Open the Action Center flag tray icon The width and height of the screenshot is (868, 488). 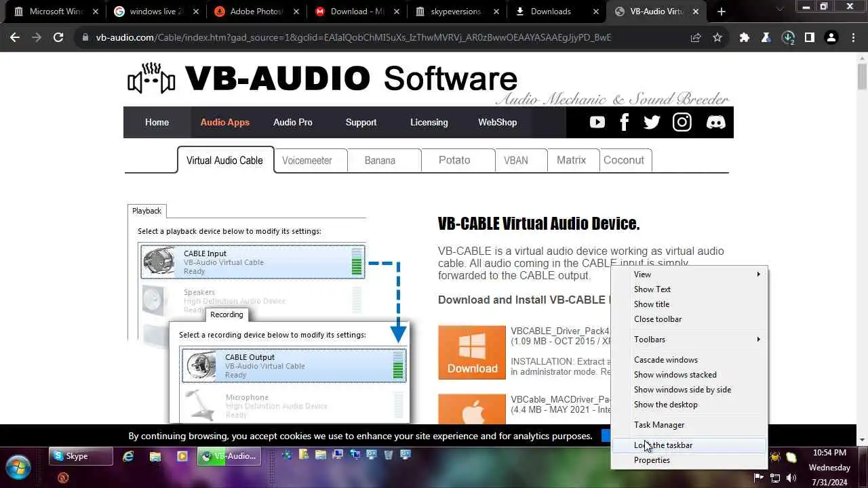pos(759,478)
